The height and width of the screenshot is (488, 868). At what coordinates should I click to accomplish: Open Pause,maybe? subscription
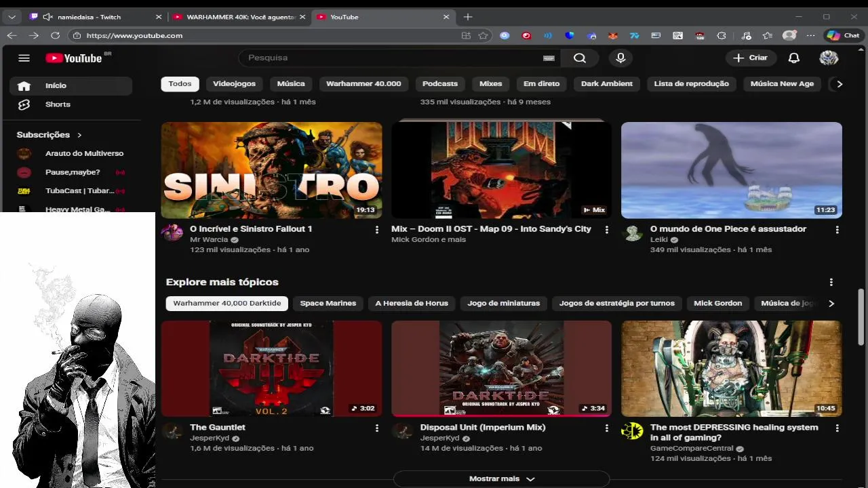coord(71,172)
